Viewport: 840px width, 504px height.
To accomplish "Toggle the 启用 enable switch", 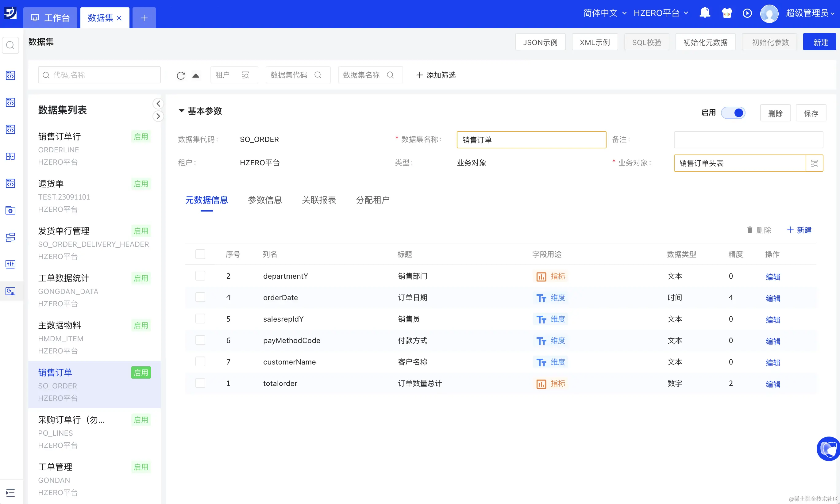I will (733, 113).
